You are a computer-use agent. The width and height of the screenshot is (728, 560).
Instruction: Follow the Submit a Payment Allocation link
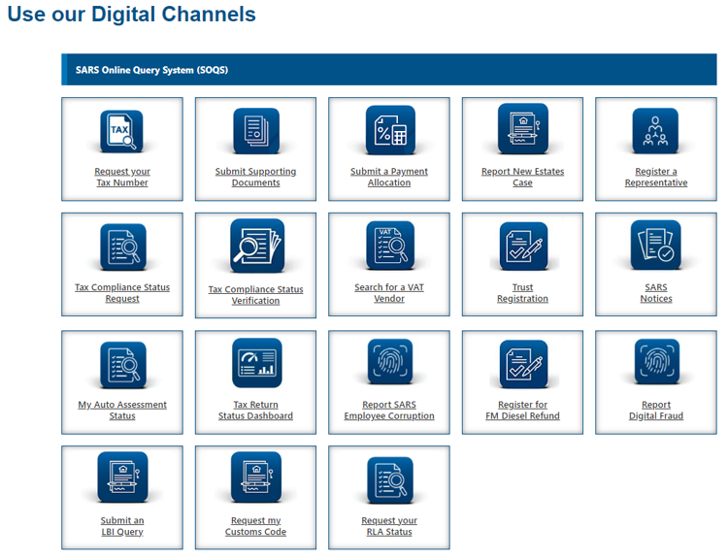[x=389, y=177]
